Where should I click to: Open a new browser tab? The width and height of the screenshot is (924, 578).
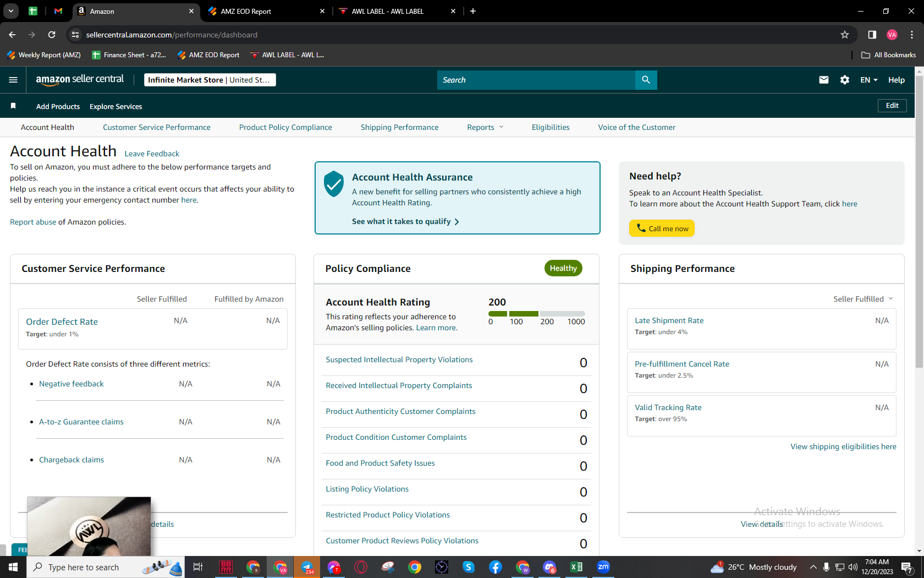point(473,11)
